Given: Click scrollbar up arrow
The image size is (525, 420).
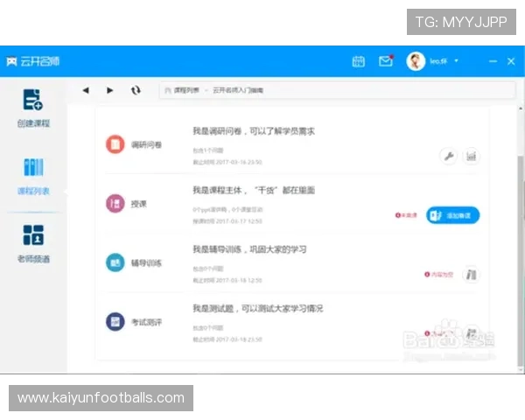Looking at the screenshot, I should coord(521,108).
